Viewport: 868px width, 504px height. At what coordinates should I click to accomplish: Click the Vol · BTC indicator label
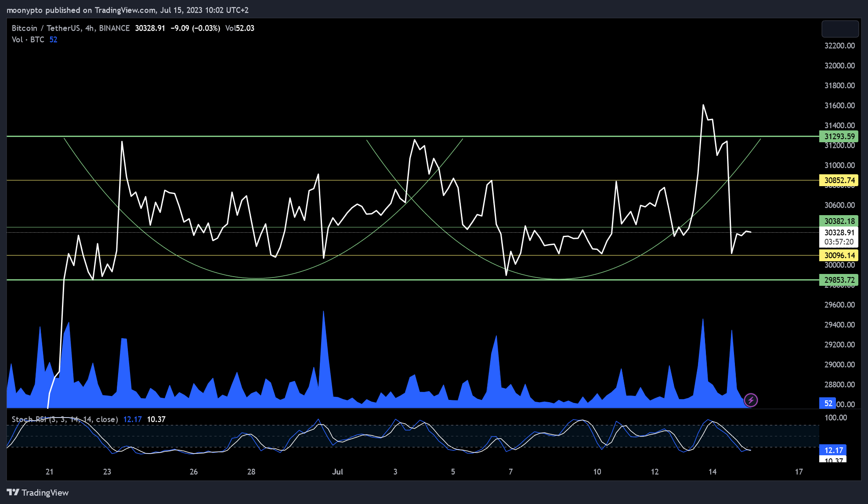click(x=28, y=40)
